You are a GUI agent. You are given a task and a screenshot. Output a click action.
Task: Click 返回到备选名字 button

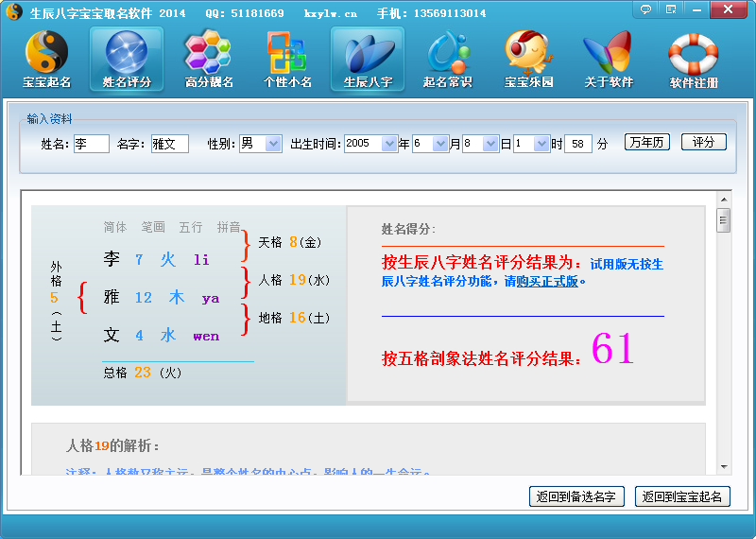(576, 496)
